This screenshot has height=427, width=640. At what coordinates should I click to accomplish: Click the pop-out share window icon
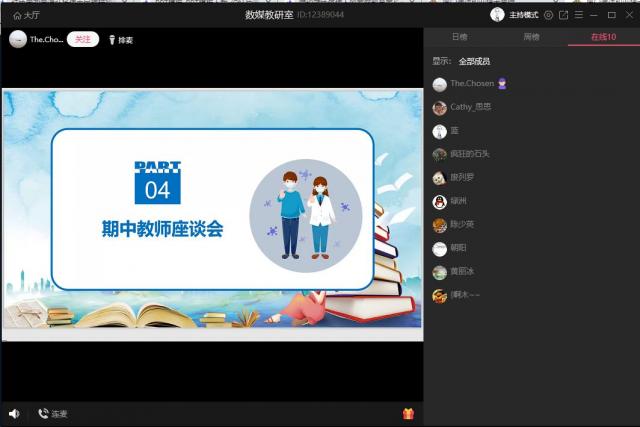click(x=563, y=15)
